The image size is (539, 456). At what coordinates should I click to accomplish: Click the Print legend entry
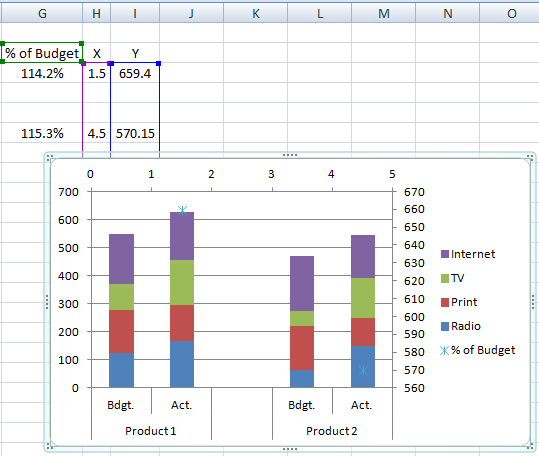point(459,302)
